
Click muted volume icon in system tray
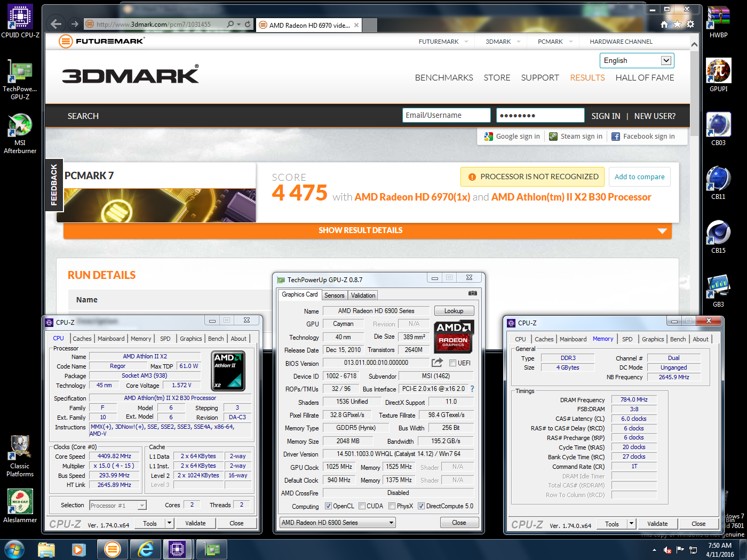tap(667, 550)
